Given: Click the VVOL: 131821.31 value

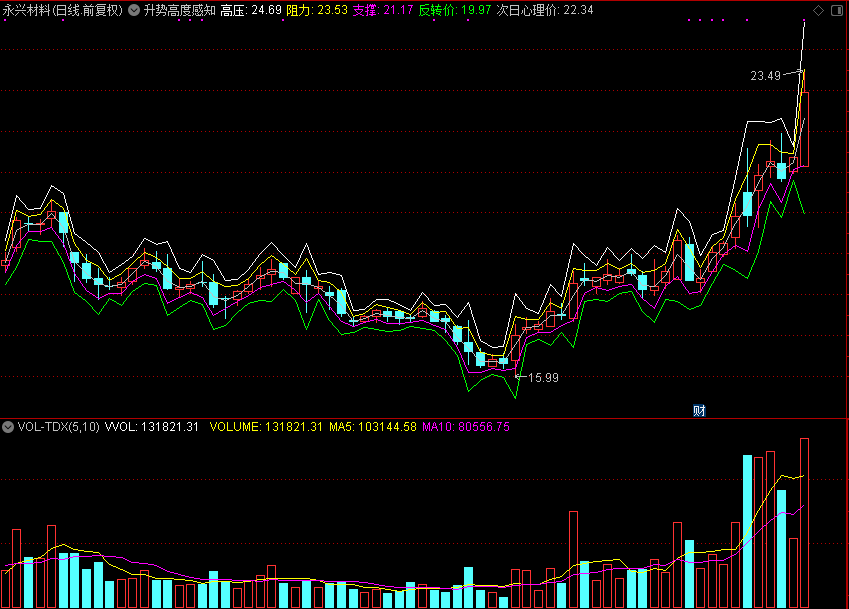Looking at the screenshot, I should 152,427.
